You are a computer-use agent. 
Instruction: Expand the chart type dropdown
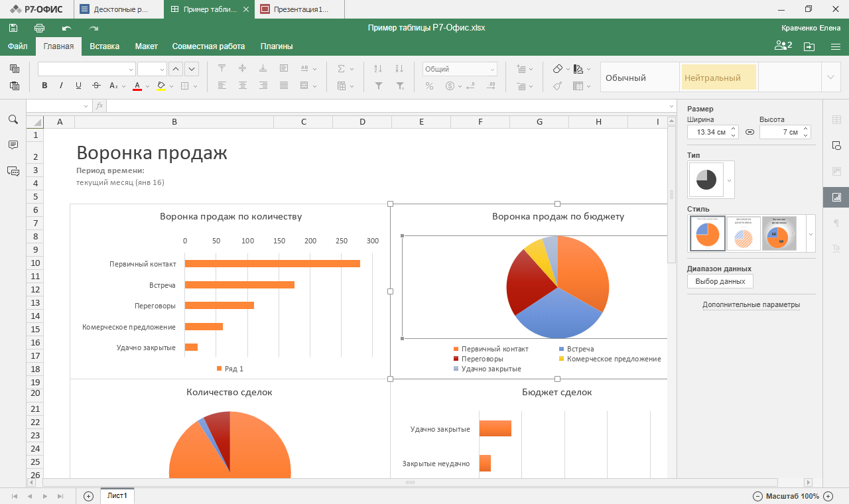point(730,180)
